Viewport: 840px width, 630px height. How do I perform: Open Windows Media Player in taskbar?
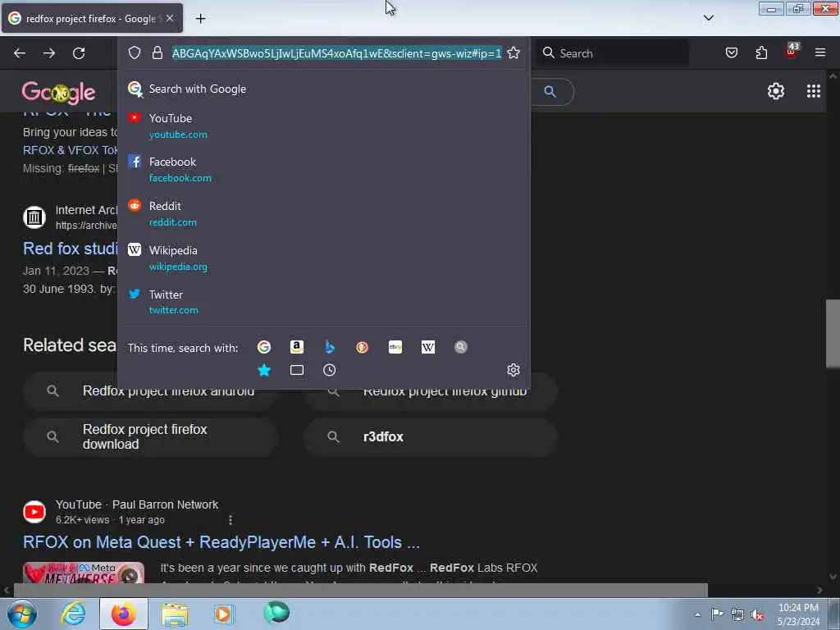coord(224,614)
